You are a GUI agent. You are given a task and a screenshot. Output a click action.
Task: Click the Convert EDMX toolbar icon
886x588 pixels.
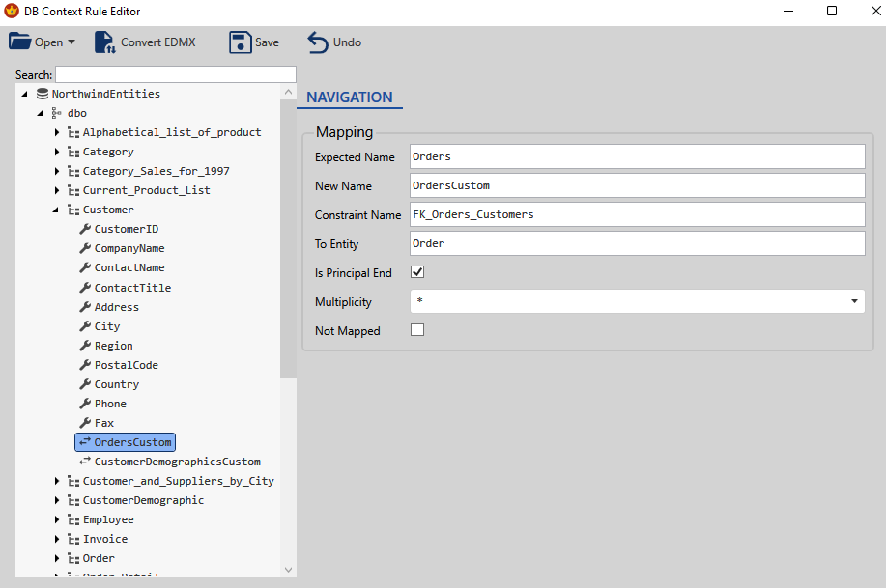103,42
